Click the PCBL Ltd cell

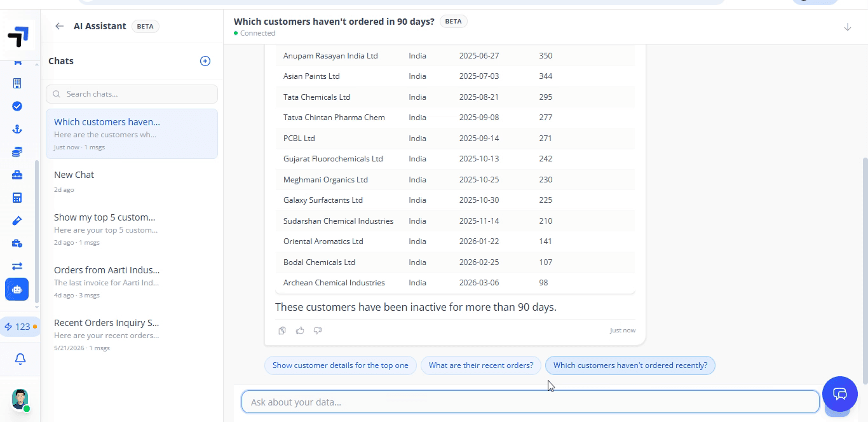coord(299,138)
